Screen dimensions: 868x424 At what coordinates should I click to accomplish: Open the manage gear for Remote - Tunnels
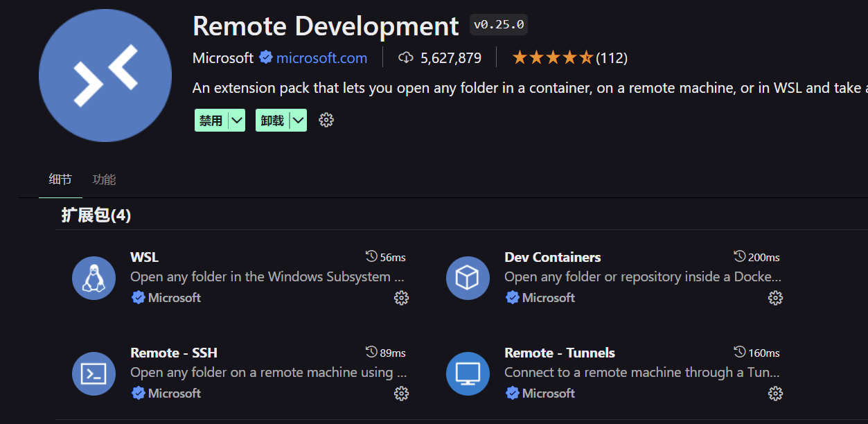pos(775,394)
